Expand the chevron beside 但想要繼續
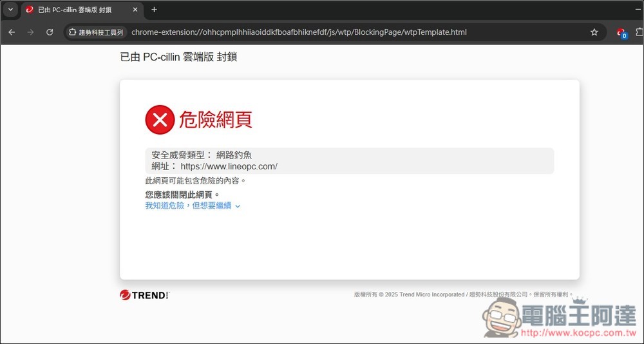The image size is (644, 344). click(238, 206)
